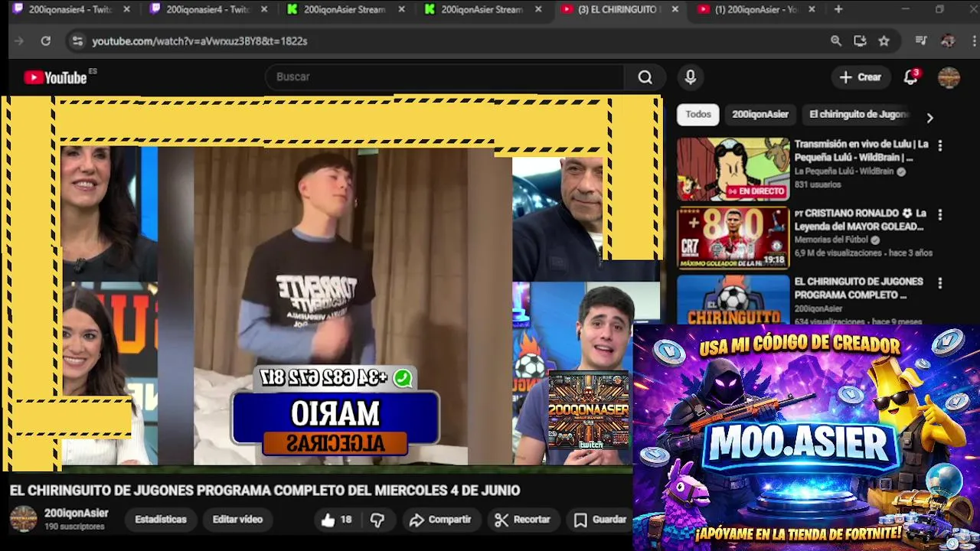Switch to second 200iqonasier4 Twitch tab
The height and width of the screenshot is (551, 980).
point(207,10)
